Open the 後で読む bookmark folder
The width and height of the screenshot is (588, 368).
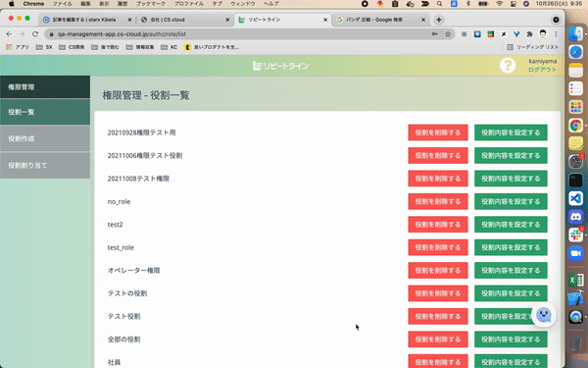point(106,47)
